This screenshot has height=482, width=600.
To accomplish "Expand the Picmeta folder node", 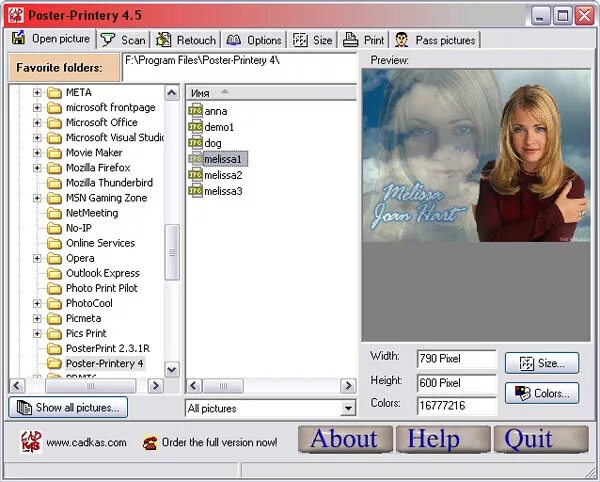I will (x=37, y=318).
